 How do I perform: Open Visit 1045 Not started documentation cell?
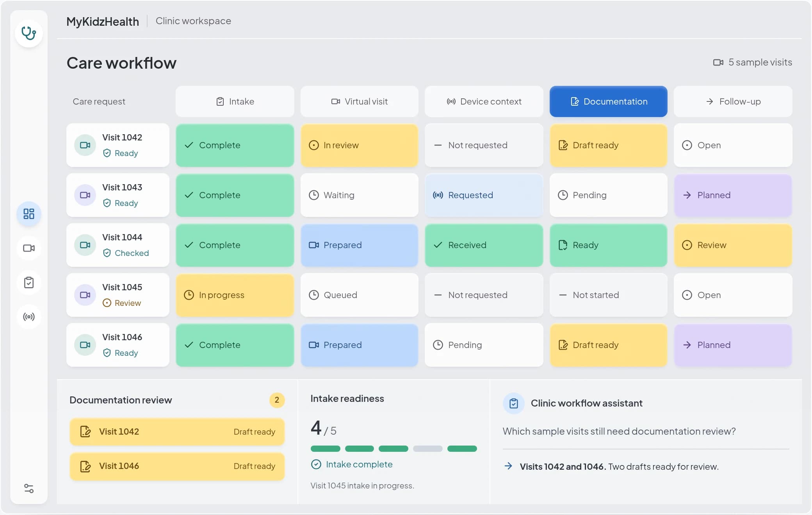(609, 295)
